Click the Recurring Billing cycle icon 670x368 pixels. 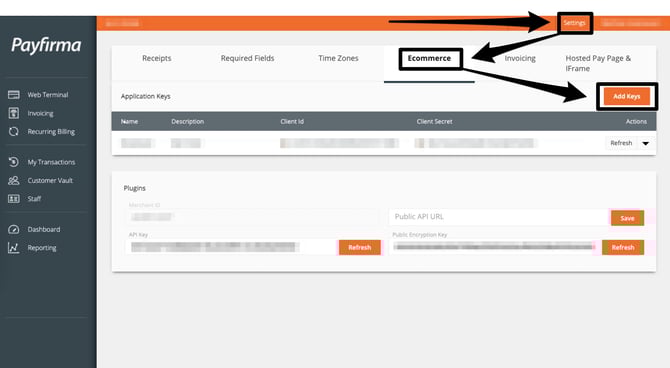point(14,131)
